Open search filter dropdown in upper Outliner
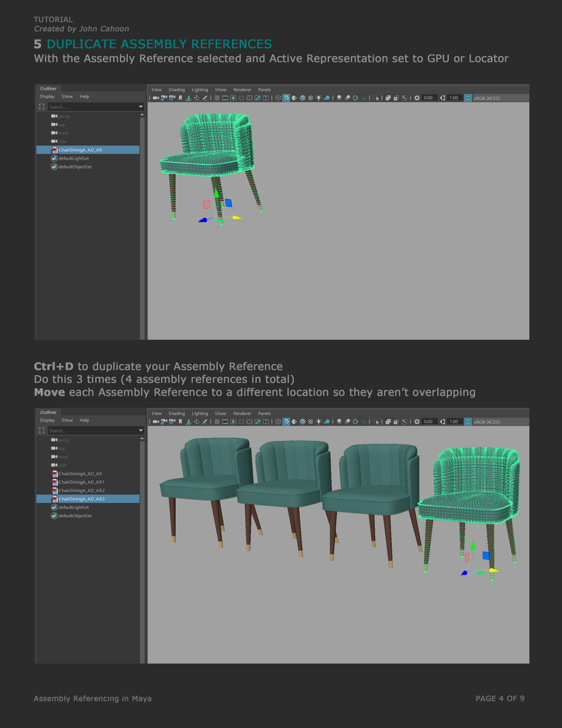The image size is (562, 728). click(x=141, y=107)
